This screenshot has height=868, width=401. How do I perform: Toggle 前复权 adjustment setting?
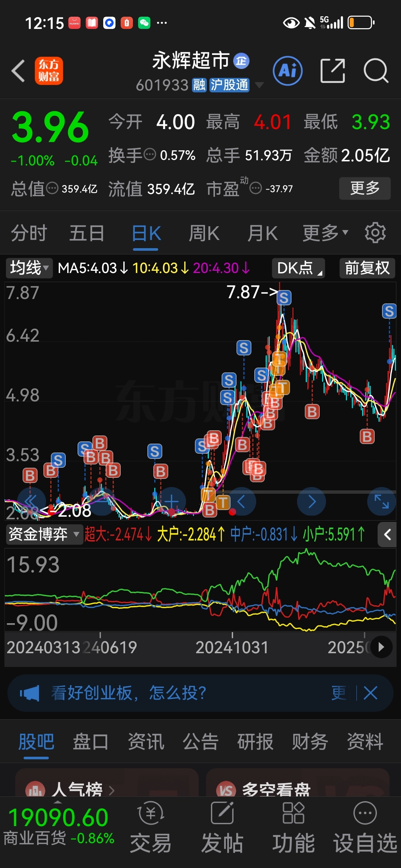pyautogui.click(x=367, y=268)
